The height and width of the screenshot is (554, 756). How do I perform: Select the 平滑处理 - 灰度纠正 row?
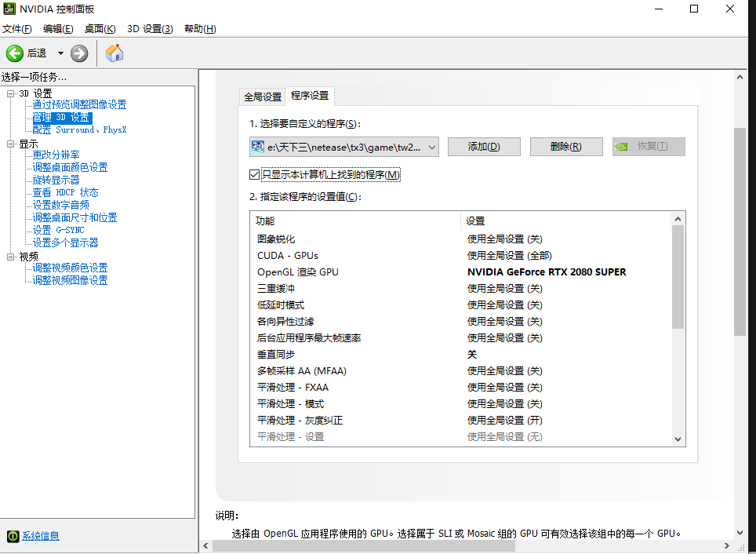pos(460,420)
